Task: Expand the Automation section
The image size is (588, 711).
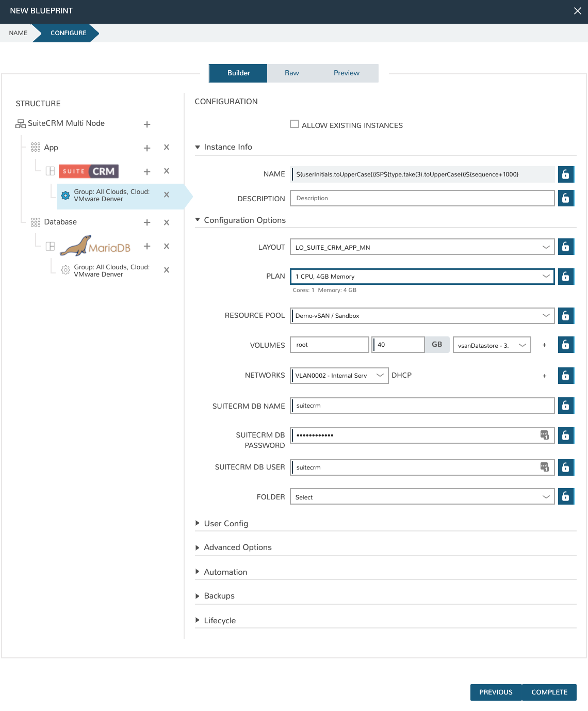Action: point(225,572)
